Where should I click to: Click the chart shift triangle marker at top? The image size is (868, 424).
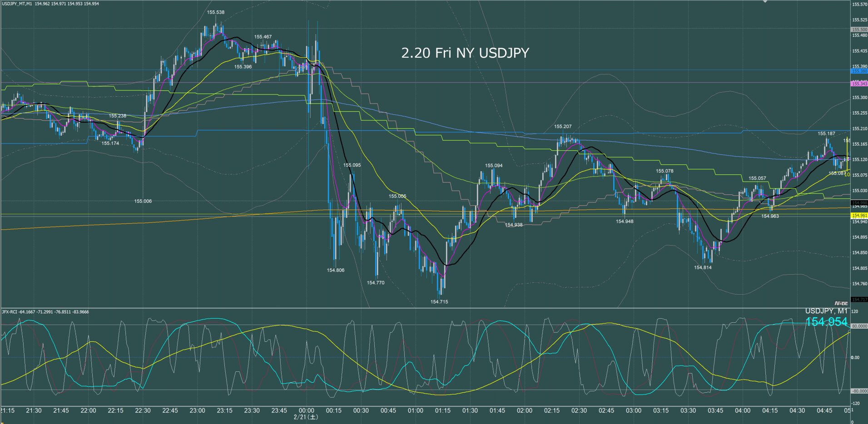click(765, 2)
